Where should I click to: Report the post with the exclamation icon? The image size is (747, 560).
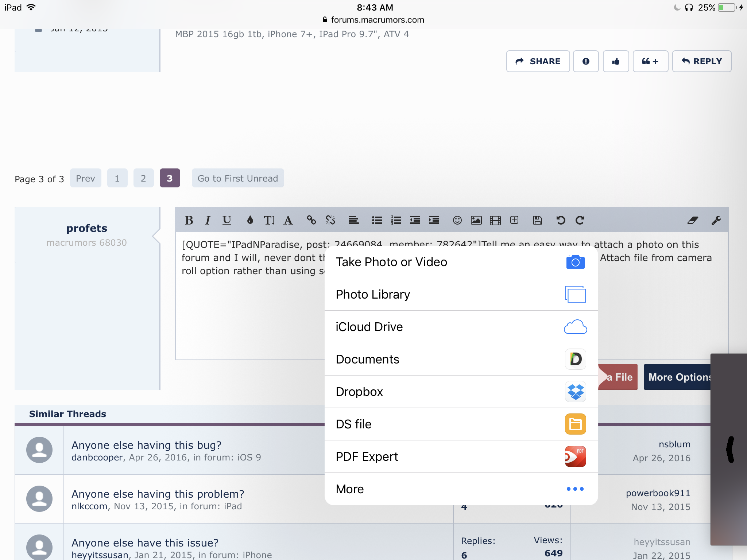[x=586, y=61]
